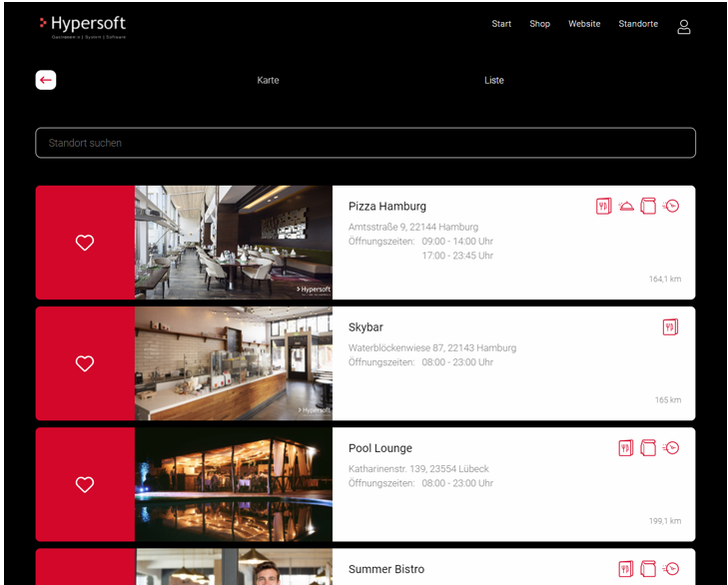The height and width of the screenshot is (585, 728).
Task: Switch to the Liste tab
Action: 494,80
